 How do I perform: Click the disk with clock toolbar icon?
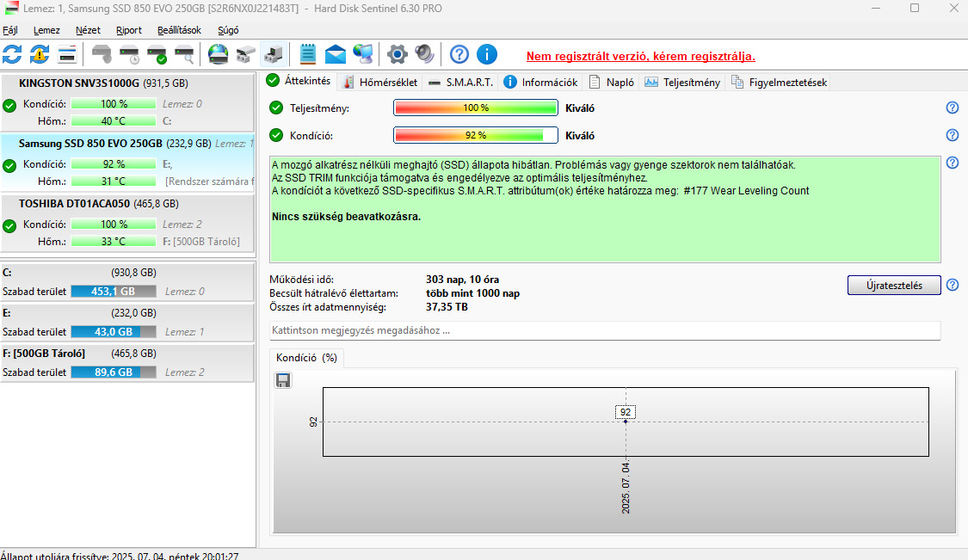[130, 54]
